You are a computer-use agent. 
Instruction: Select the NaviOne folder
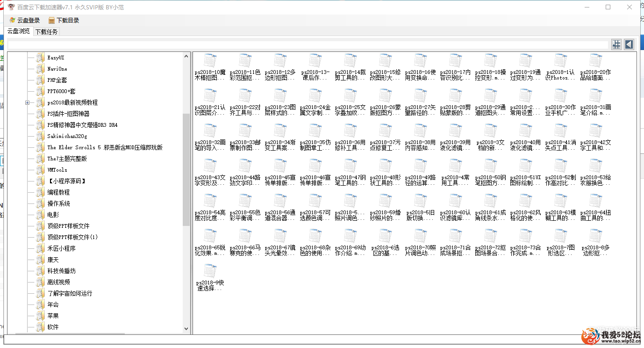[57, 69]
